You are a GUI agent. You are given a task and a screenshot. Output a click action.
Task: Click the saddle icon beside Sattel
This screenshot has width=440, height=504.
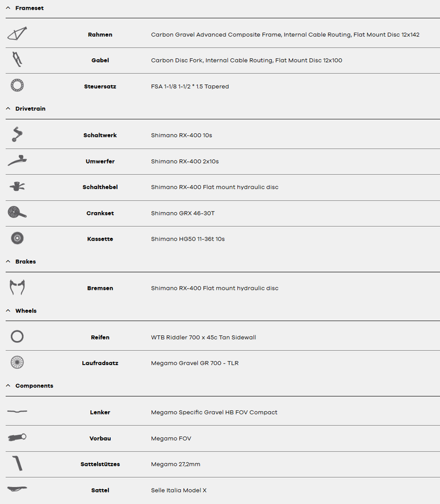click(x=17, y=489)
